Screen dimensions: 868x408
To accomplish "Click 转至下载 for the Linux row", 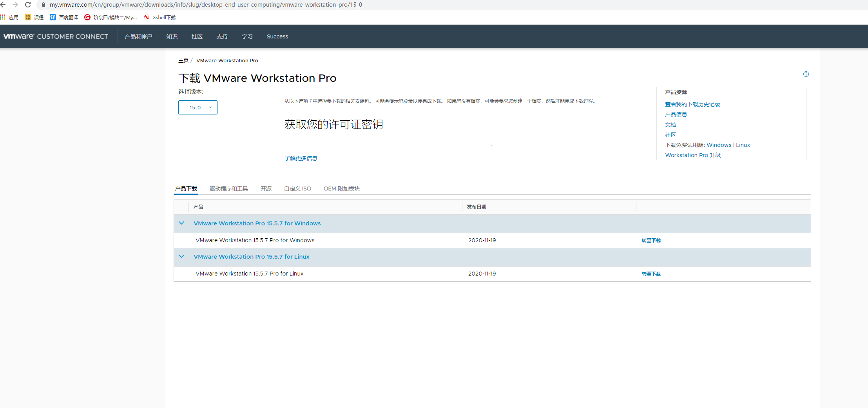I will (x=651, y=274).
